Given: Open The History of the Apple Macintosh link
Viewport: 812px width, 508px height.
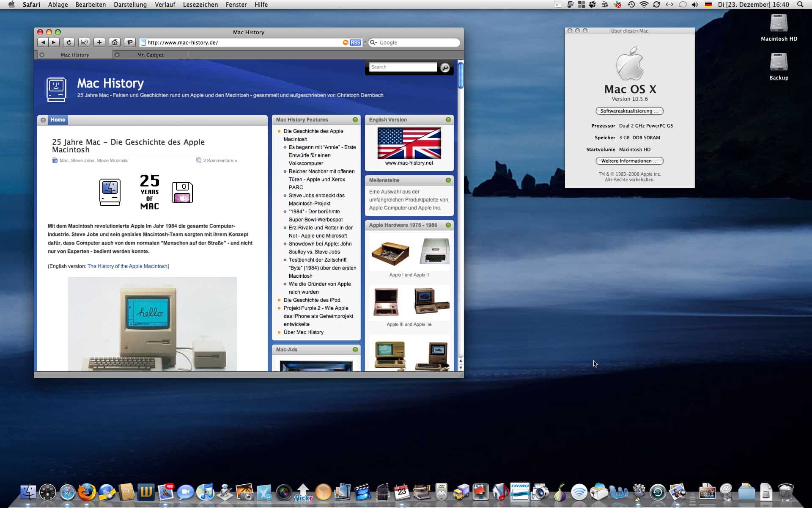Looking at the screenshot, I should click(x=127, y=266).
